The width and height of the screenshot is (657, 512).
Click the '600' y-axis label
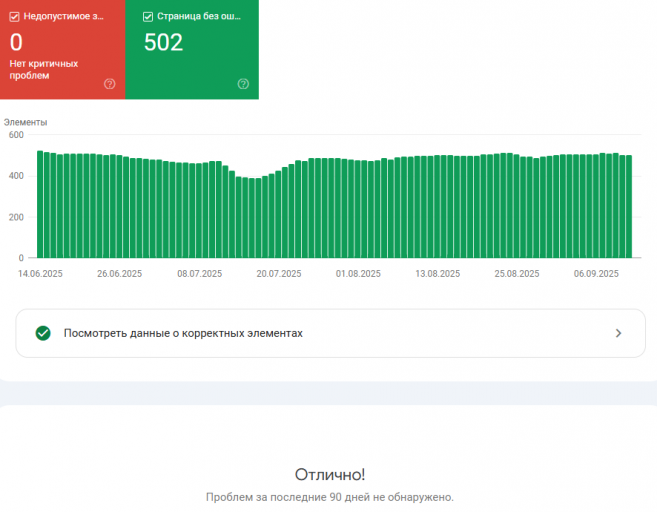click(16, 135)
